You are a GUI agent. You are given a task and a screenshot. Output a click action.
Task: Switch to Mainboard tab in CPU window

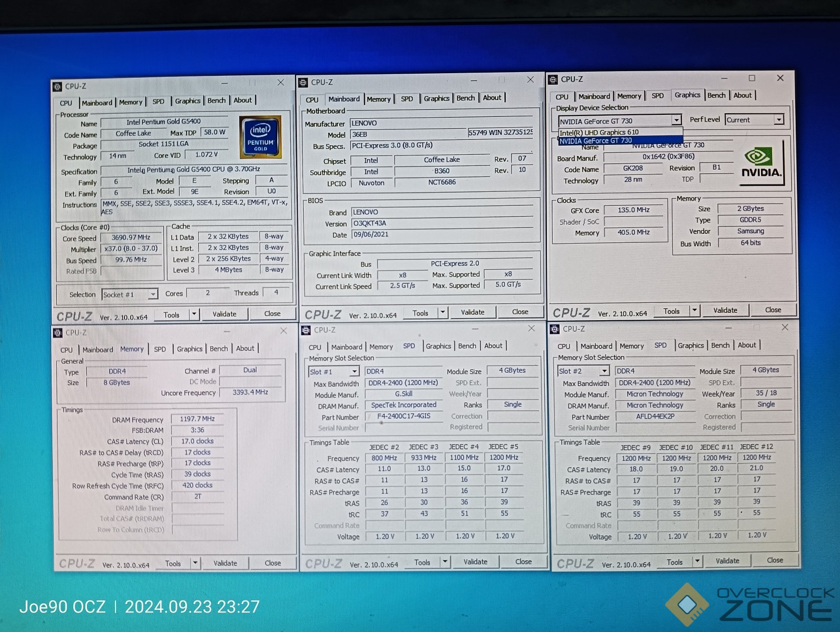coord(97,103)
